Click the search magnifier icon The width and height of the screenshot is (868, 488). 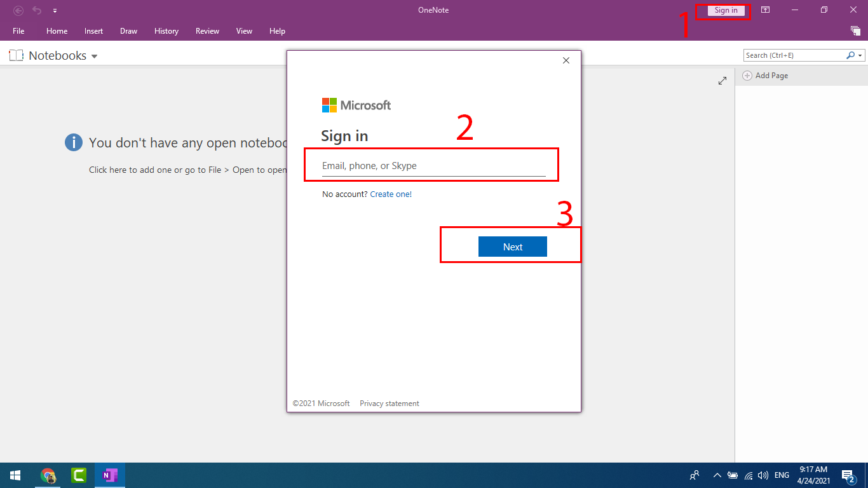click(851, 55)
